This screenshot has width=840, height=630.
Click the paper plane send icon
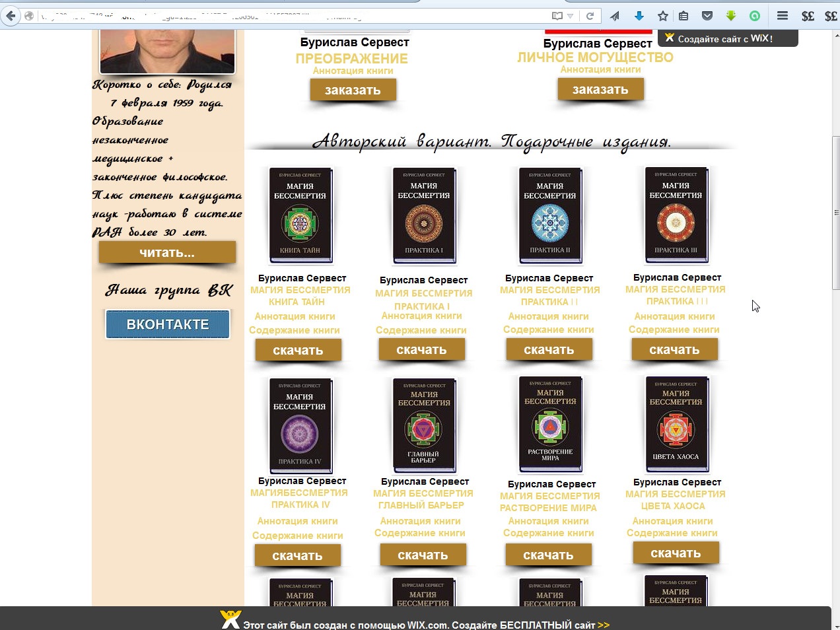pos(615,16)
